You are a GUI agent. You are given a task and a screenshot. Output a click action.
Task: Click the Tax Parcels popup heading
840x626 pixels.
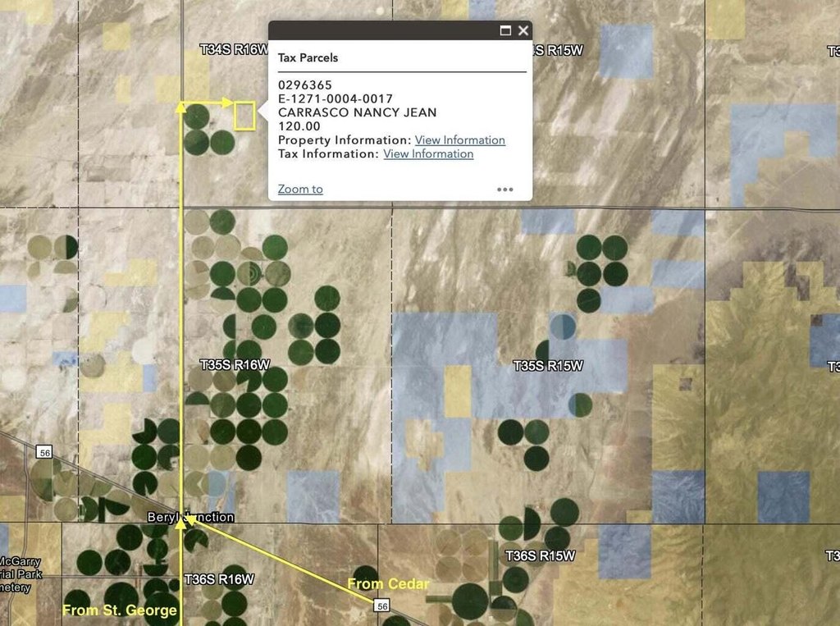point(308,58)
